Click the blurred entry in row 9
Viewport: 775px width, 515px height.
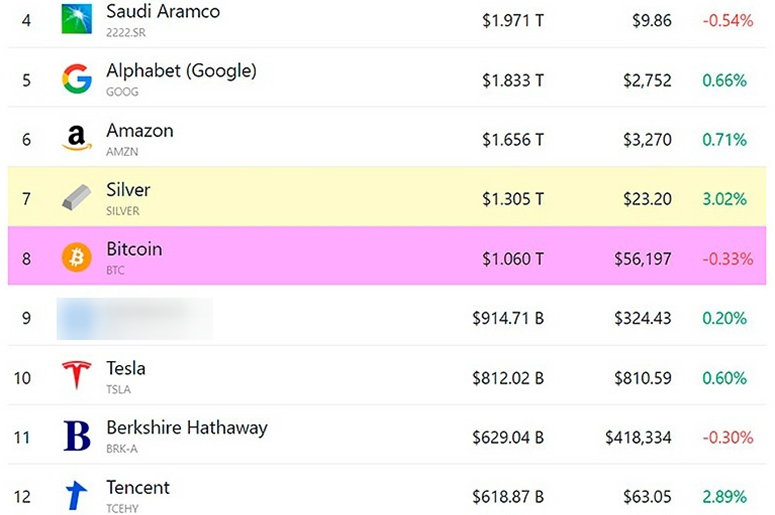(x=135, y=318)
